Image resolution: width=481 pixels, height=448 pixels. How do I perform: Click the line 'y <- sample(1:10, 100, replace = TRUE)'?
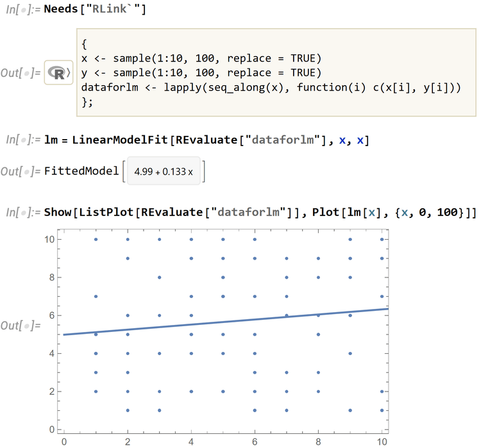click(x=201, y=72)
